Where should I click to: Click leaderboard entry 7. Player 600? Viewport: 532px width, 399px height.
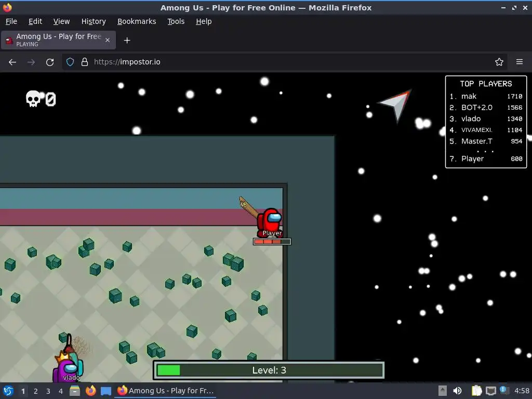coord(486,159)
